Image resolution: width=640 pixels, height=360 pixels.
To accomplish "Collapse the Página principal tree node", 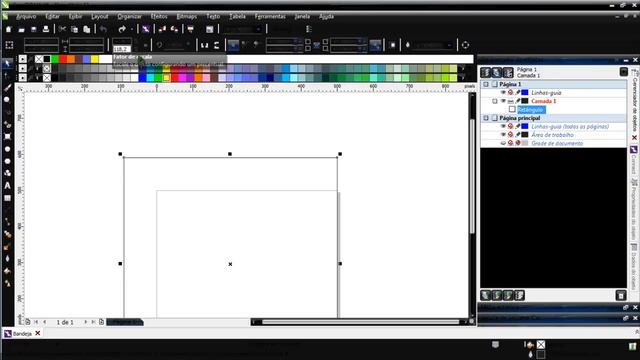I will coord(486,118).
